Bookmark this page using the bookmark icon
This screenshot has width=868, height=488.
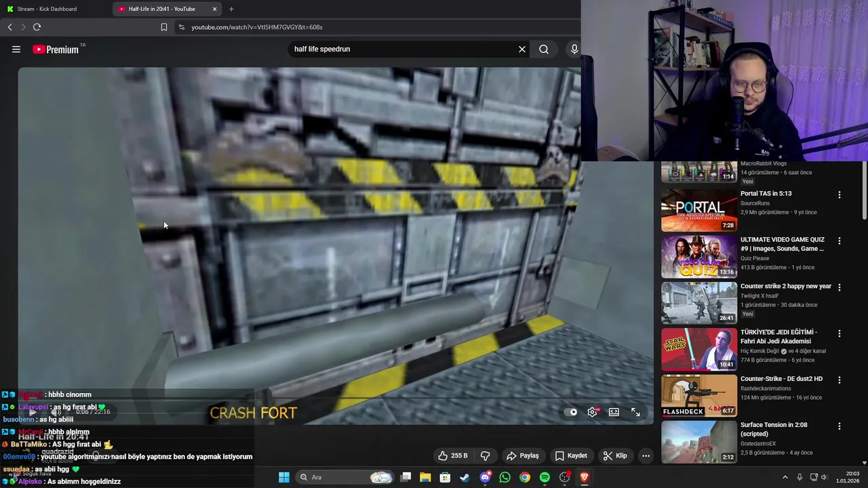tap(163, 27)
